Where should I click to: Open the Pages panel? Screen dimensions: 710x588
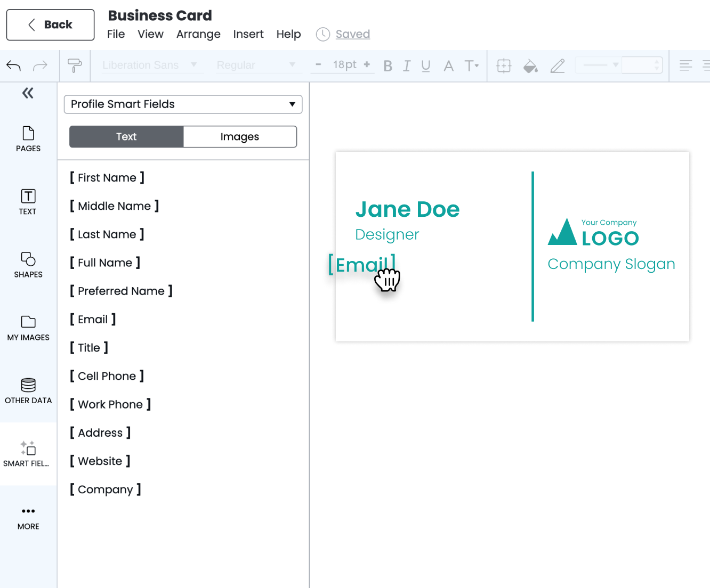[28, 140]
